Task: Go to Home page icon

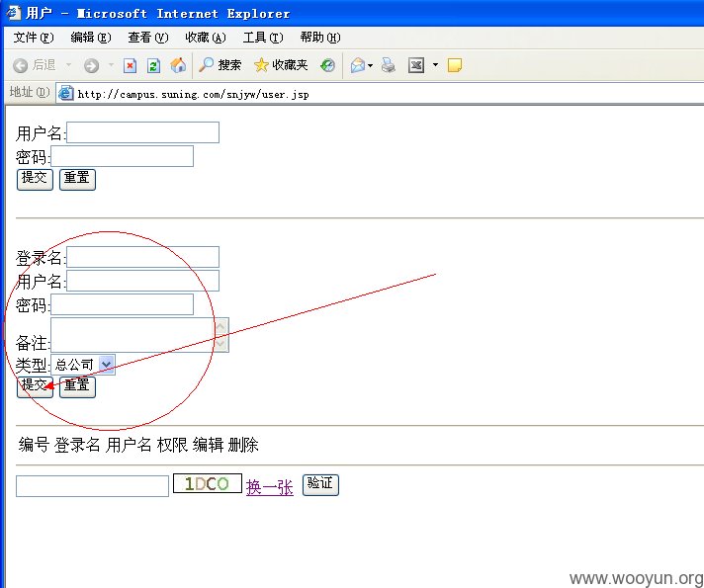Action: [178, 65]
